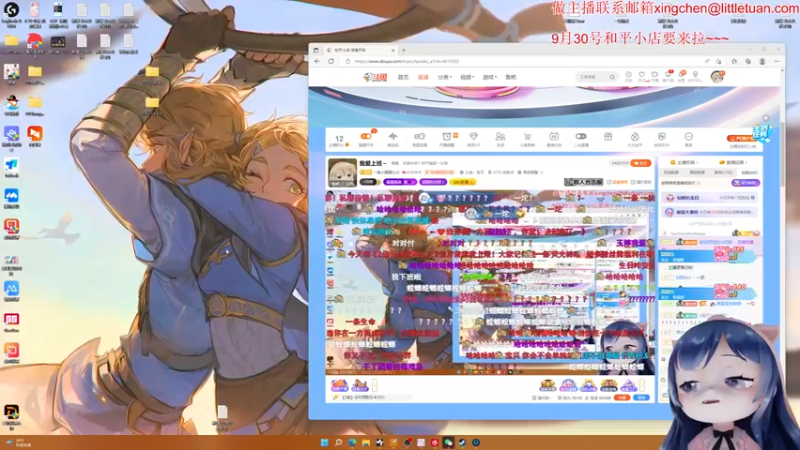Open the alarm clock reminder tool
The width and height of the screenshot is (800, 450).
tap(446, 136)
